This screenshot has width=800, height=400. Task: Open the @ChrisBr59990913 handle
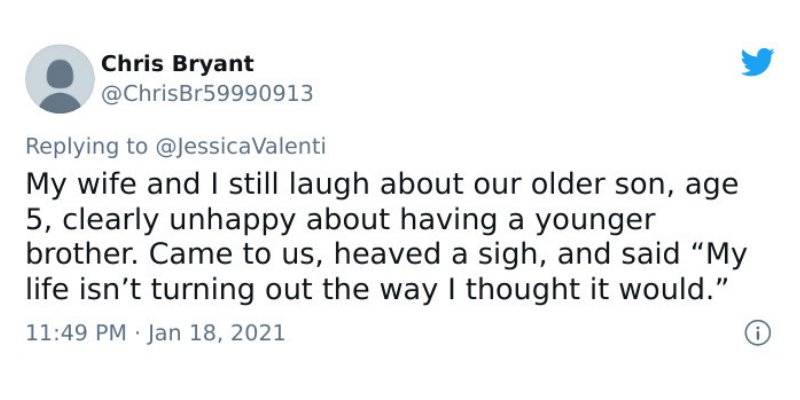207,93
